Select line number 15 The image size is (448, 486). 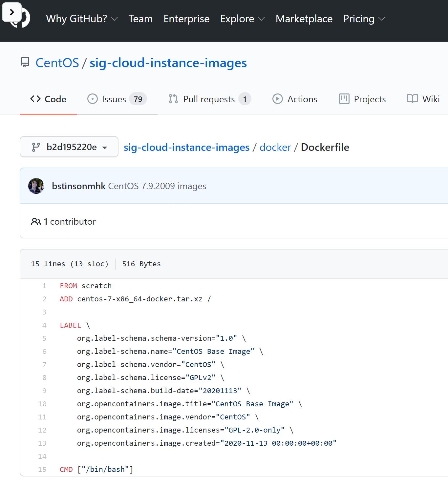pos(42,469)
